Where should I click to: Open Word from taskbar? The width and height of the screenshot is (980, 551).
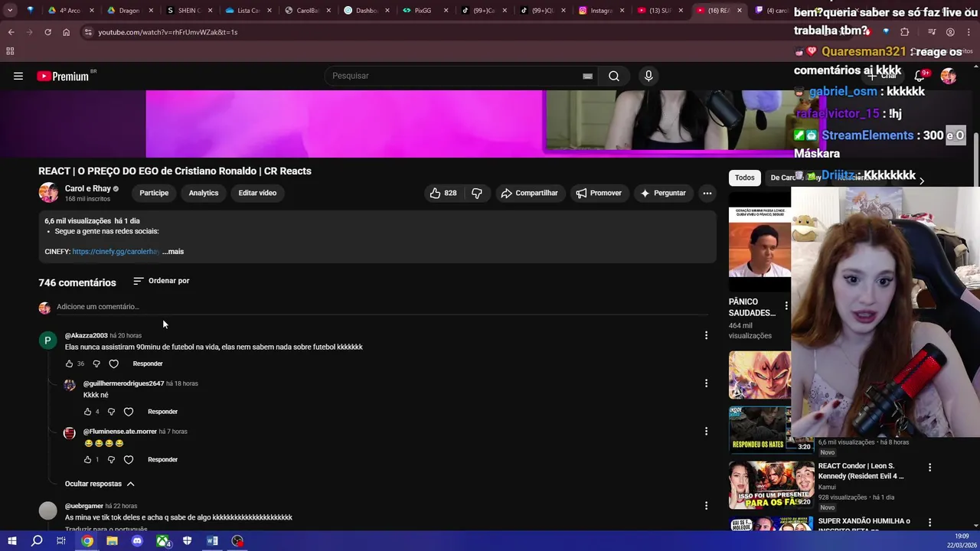[212, 541]
